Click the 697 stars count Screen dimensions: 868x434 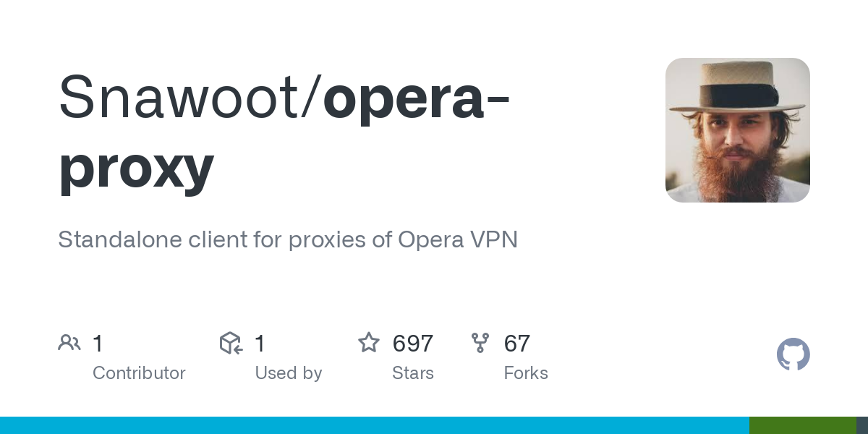click(413, 343)
